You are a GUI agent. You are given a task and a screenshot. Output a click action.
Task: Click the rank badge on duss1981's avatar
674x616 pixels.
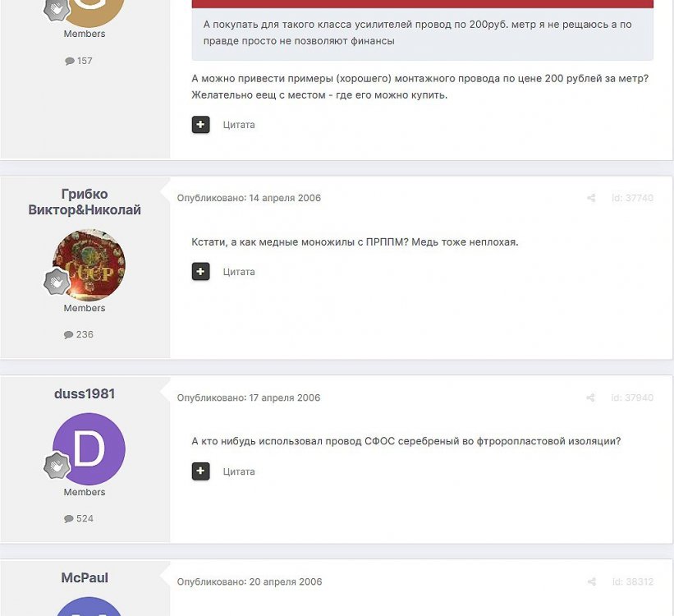[x=57, y=466]
